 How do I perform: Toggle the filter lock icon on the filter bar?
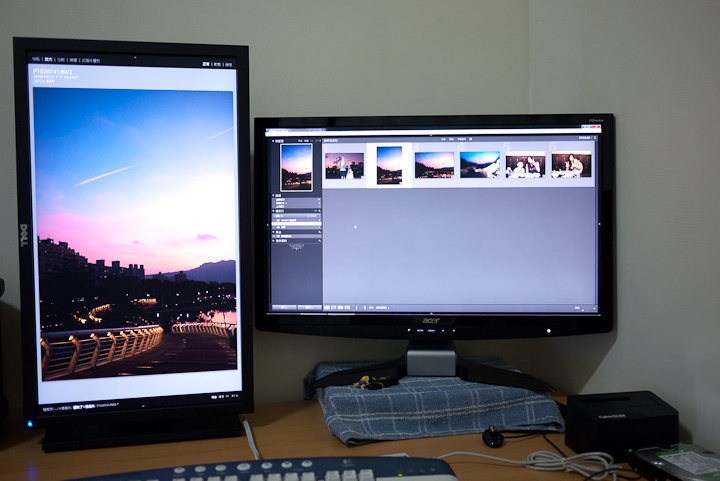click(x=595, y=138)
